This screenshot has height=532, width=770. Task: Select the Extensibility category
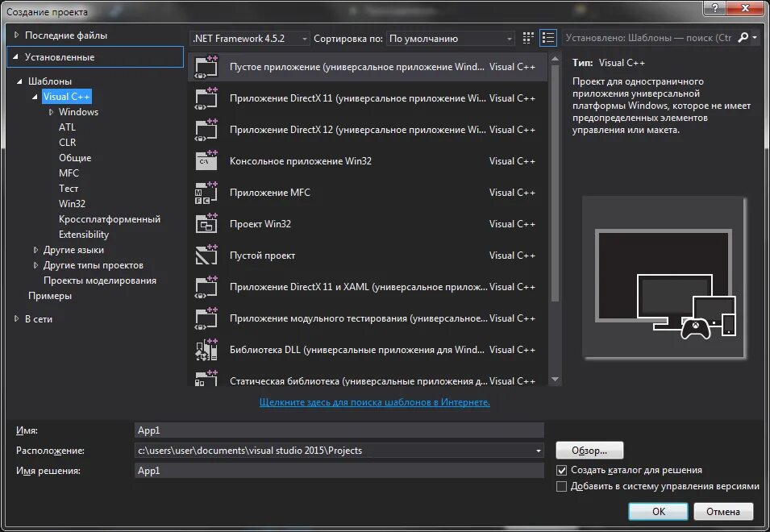coord(84,234)
